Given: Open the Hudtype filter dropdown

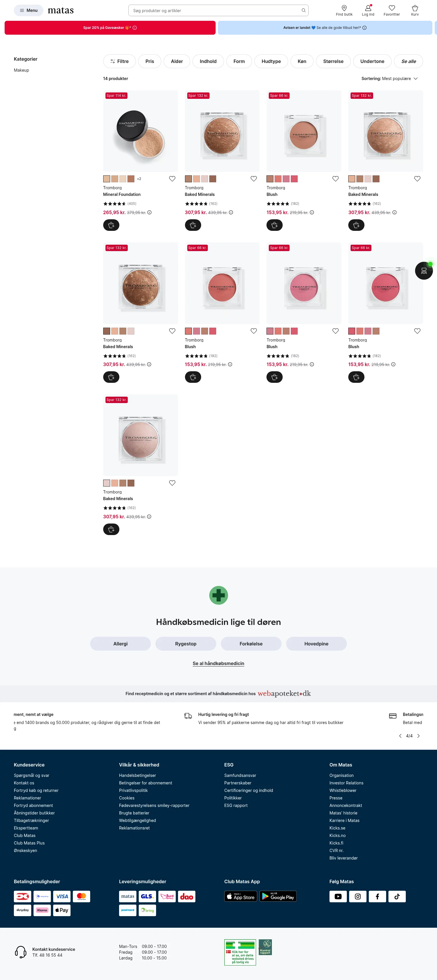Looking at the screenshot, I should click(271, 61).
